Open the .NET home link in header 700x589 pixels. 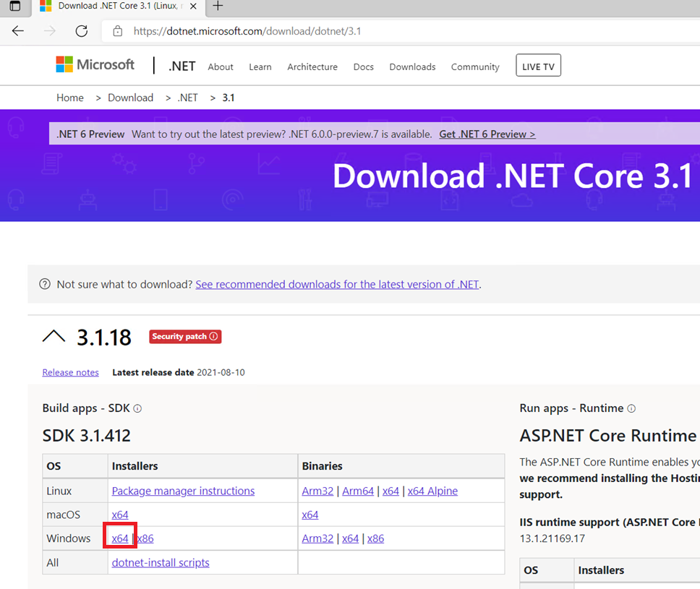click(x=182, y=66)
